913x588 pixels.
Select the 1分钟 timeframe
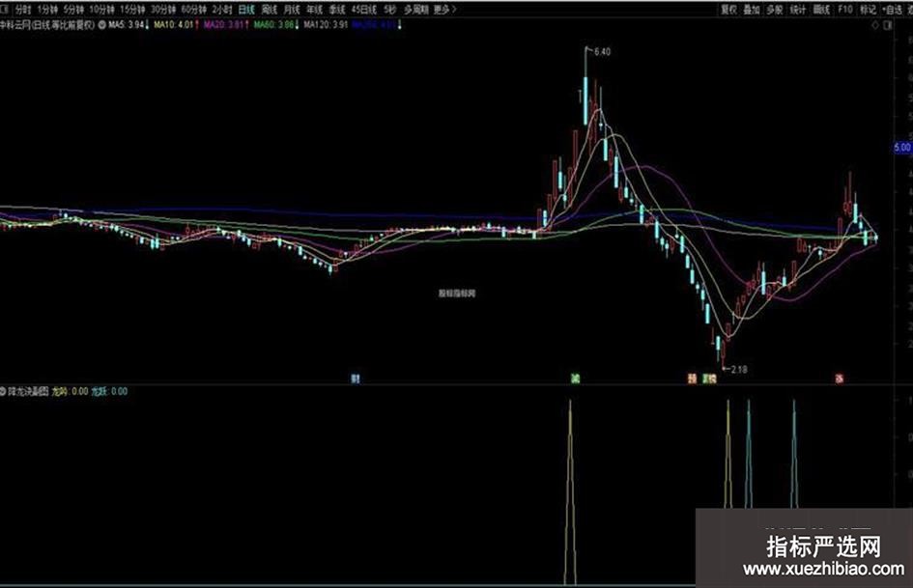pos(47,10)
